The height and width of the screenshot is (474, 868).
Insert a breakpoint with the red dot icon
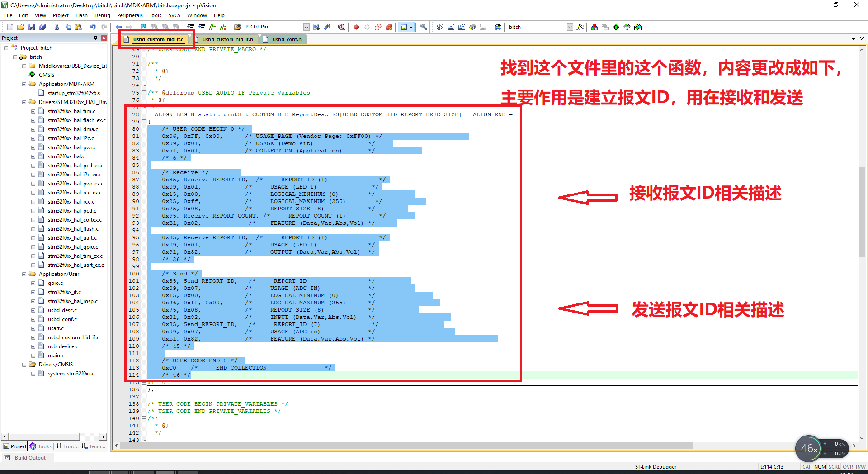(x=356, y=27)
